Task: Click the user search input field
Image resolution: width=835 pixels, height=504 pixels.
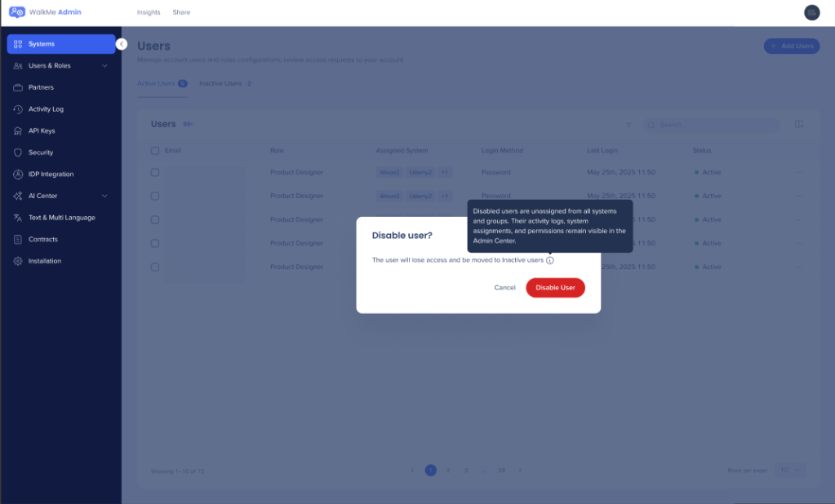Action: coord(710,125)
